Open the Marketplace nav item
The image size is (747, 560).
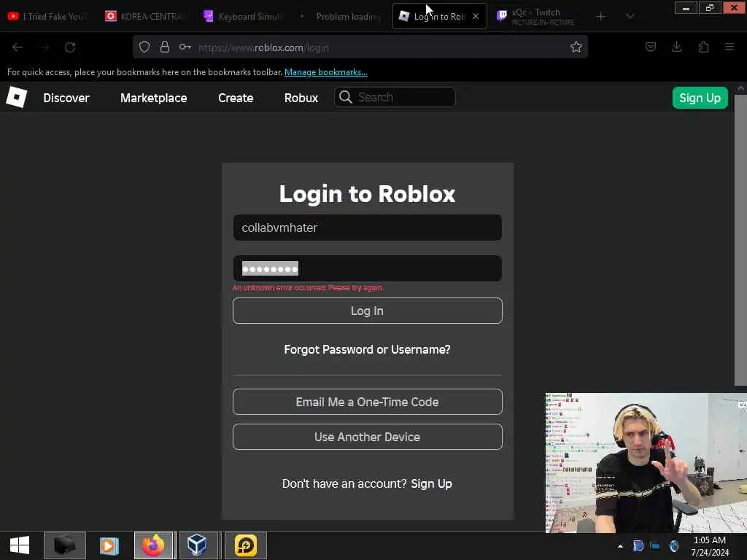pos(153,98)
